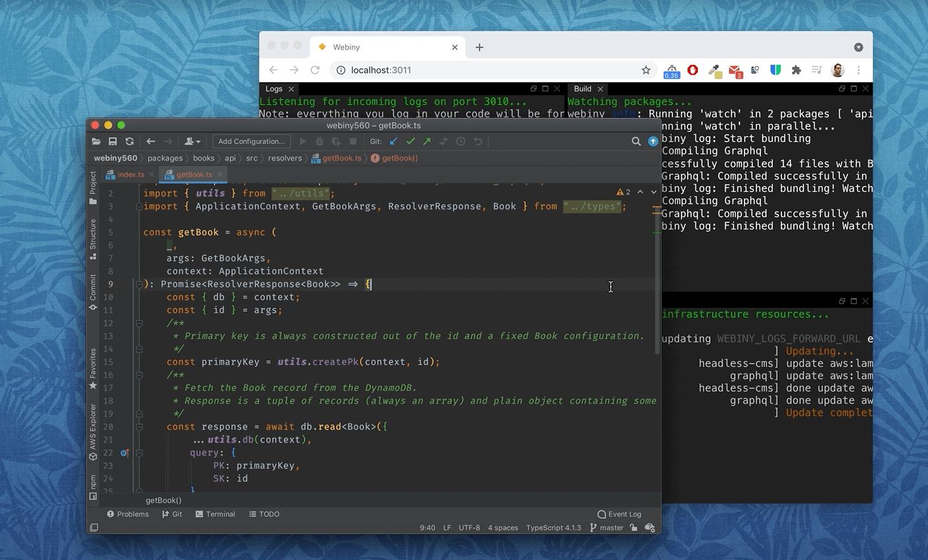Push commits using the green arrow icon
928x560 pixels.
click(x=427, y=141)
